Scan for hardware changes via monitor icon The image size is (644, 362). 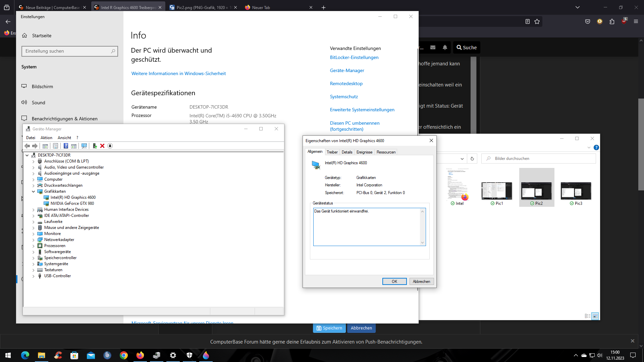click(84, 146)
